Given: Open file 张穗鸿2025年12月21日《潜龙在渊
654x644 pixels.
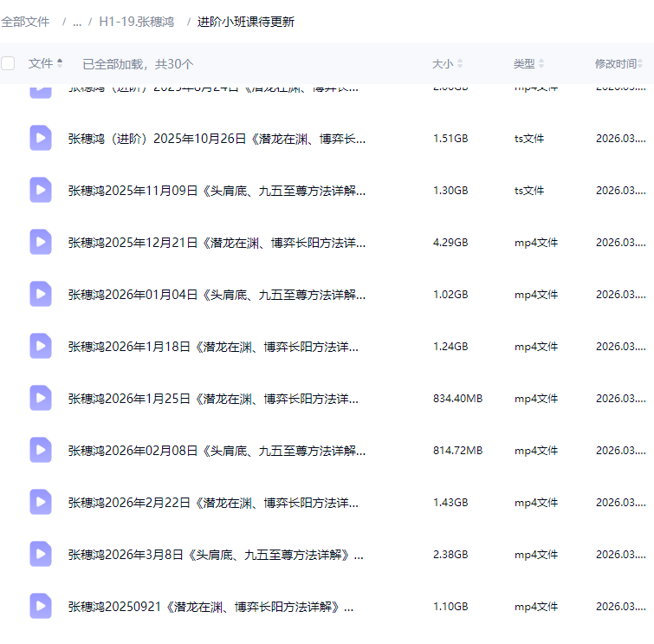Looking at the screenshot, I should pos(217,243).
